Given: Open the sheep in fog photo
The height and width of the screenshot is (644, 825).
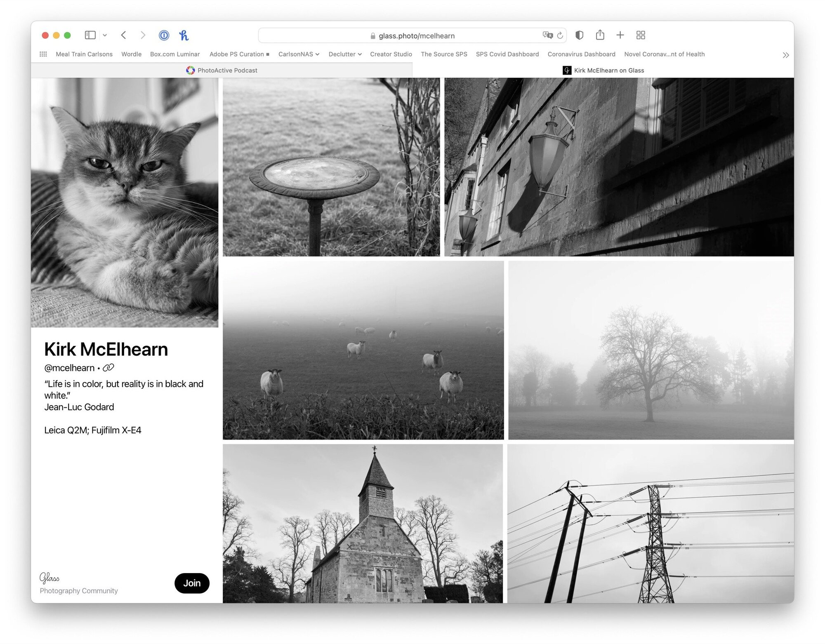Looking at the screenshot, I should (363, 350).
